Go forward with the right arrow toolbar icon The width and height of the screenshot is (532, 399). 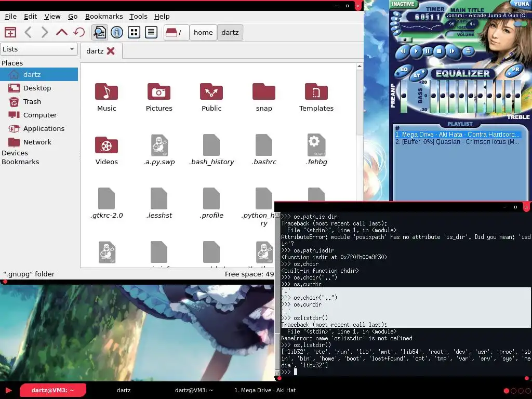[45, 32]
